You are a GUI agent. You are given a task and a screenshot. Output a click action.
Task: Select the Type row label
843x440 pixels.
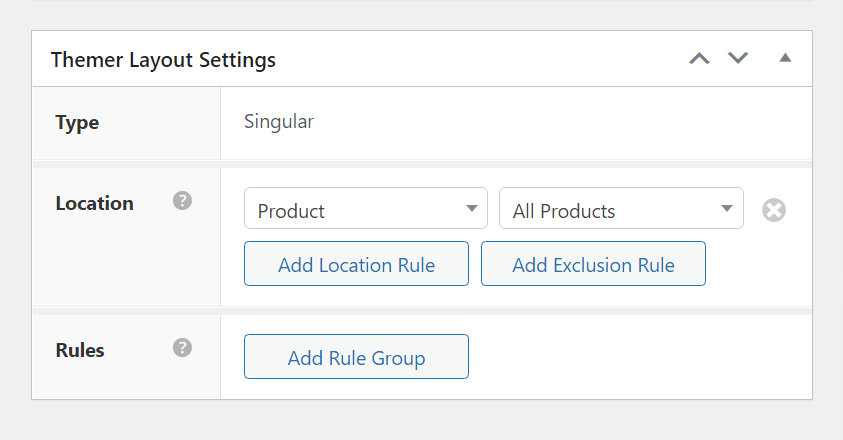coord(77,123)
